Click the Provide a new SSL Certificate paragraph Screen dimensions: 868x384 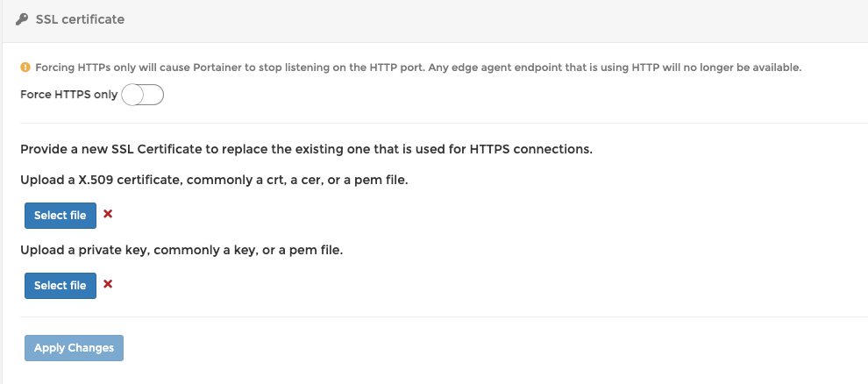coord(306,149)
